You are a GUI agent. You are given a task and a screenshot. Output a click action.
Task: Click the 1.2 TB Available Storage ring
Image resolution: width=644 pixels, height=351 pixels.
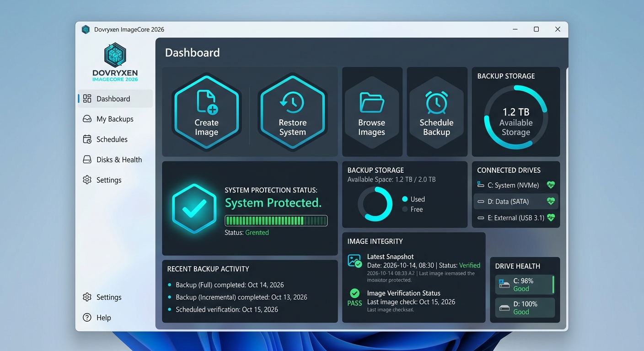[516, 117]
